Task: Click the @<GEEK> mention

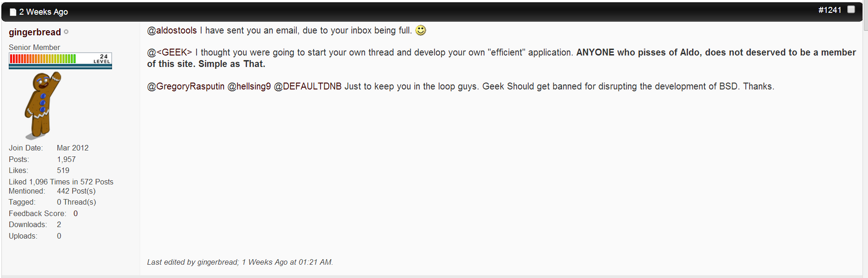Action: (x=169, y=52)
